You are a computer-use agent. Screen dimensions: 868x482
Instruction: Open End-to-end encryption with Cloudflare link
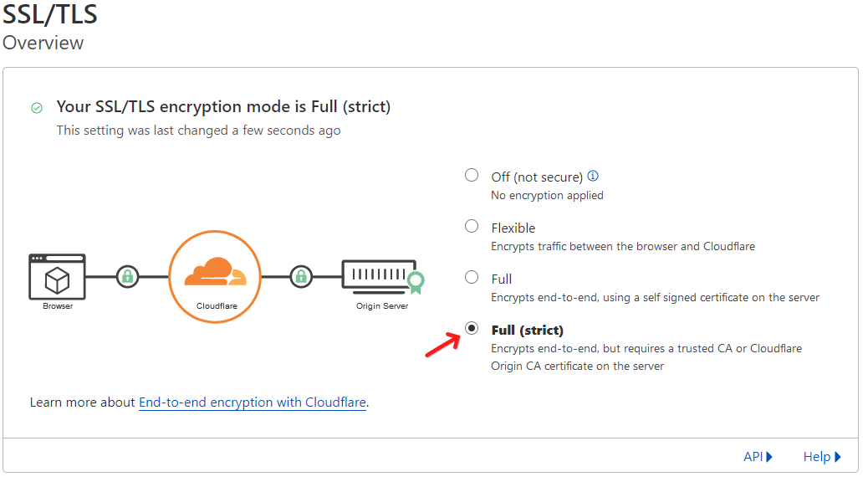coord(253,403)
